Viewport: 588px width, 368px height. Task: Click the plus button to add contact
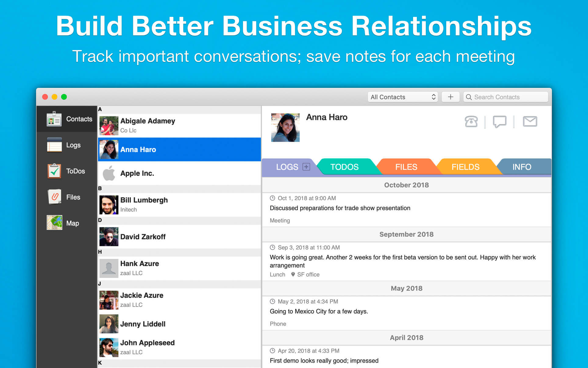point(450,97)
